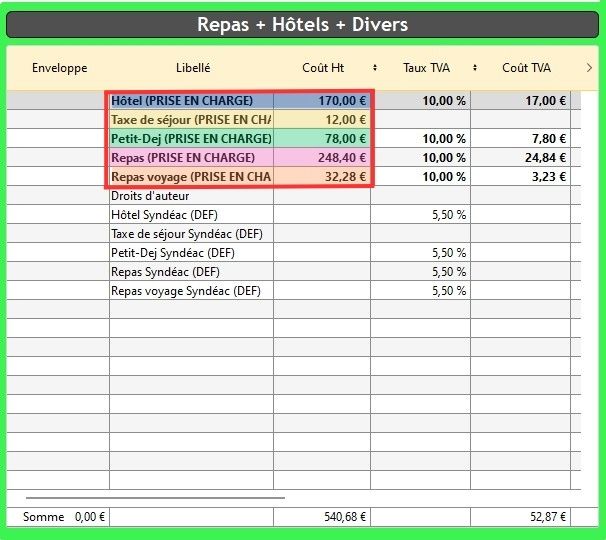Click the Droits d'auteur row
Image resolution: width=606 pixels, height=540 pixels.
click(x=190, y=196)
